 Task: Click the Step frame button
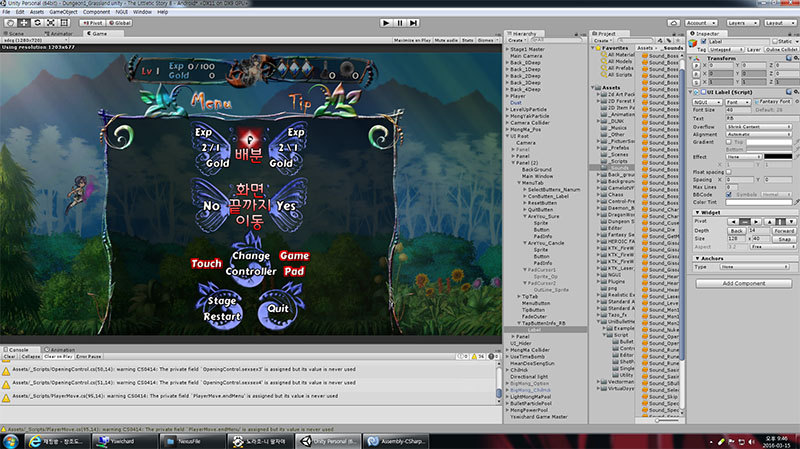(413, 21)
